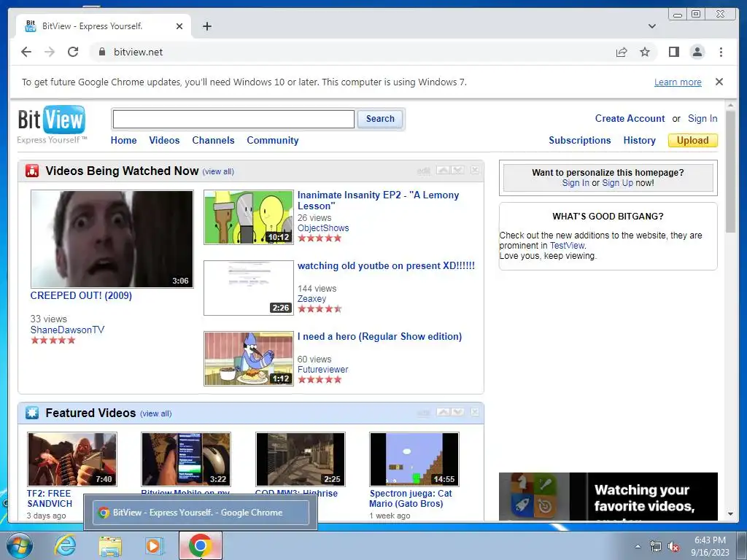The width and height of the screenshot is (747, 560).
Task: Open Subscriptions page
Action: pyautogui.click(x=579, y=141)
